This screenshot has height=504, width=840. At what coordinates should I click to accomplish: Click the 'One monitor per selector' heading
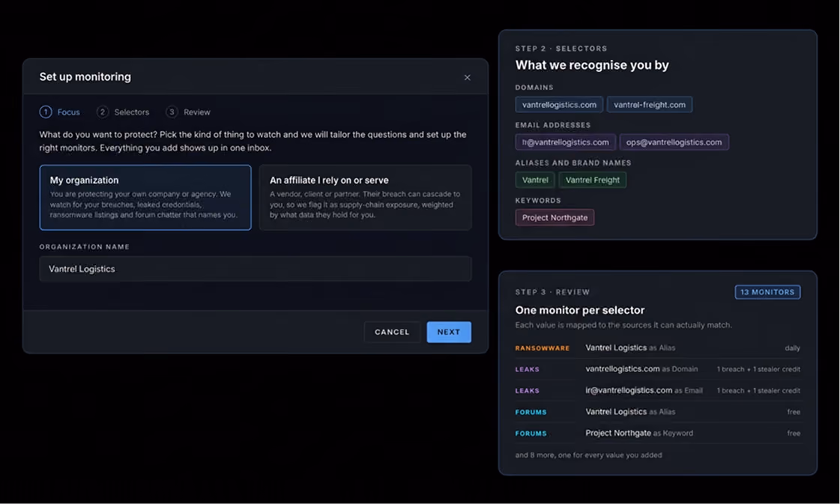(580, 310)
